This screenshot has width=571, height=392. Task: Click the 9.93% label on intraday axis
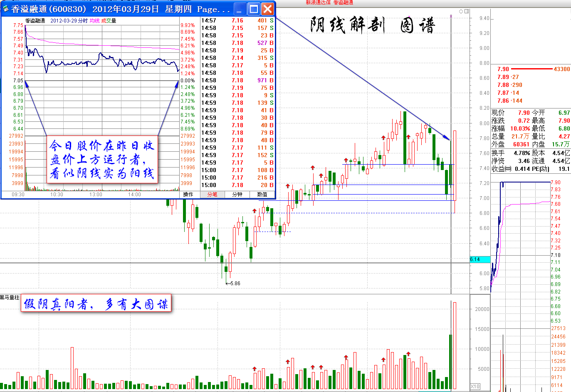click(188, 25)
